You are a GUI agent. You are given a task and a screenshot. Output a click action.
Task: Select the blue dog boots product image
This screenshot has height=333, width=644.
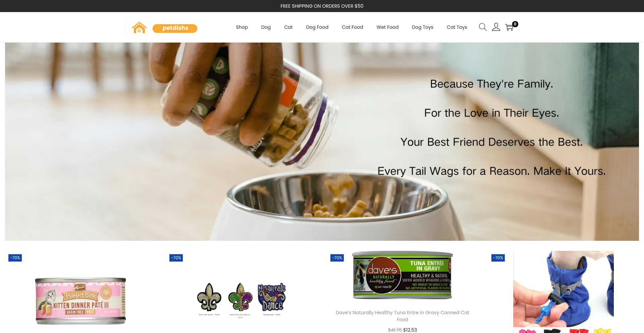563,292
